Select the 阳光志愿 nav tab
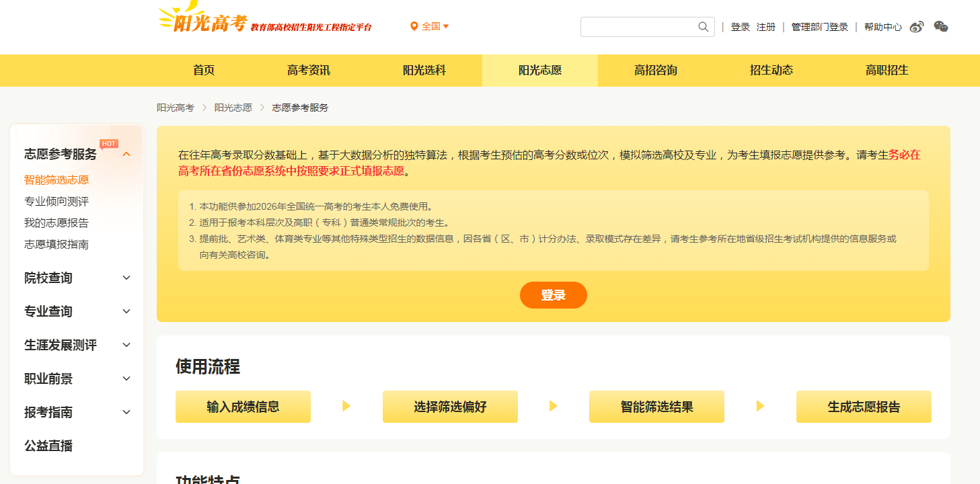This screenshot has height=484, width=980. pos(540,71)
